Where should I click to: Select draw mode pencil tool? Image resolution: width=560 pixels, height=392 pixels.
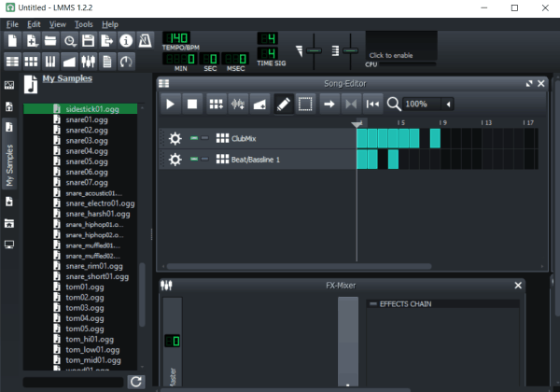284,105
